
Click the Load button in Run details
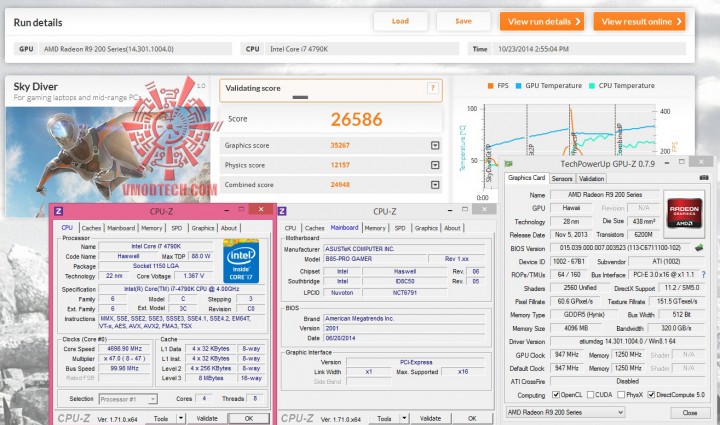(x=400, y=21)
